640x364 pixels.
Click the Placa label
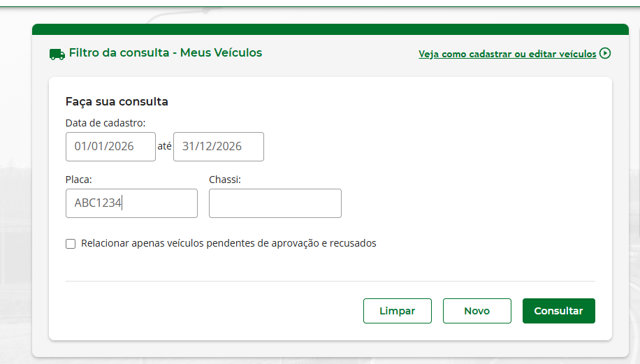[x=79, y=180]
